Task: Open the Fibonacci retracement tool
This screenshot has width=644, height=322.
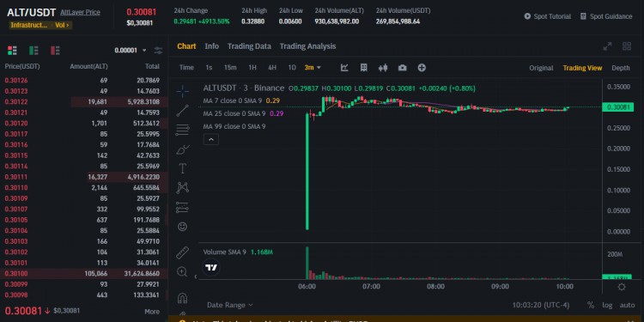Action: coord(182,130)
